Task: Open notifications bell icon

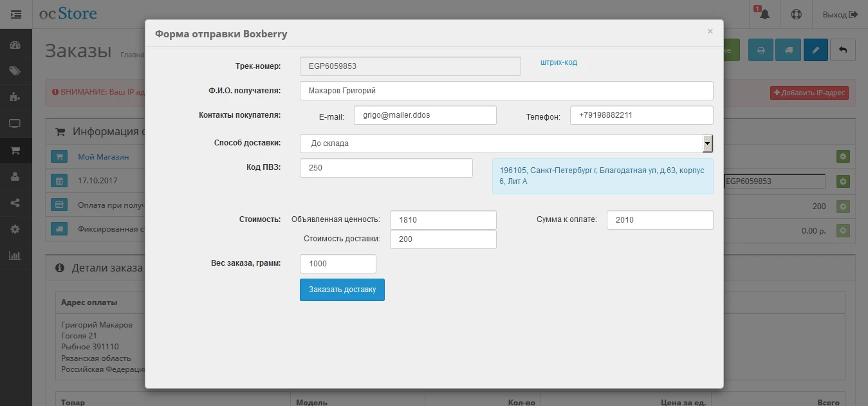Action: 764,14
